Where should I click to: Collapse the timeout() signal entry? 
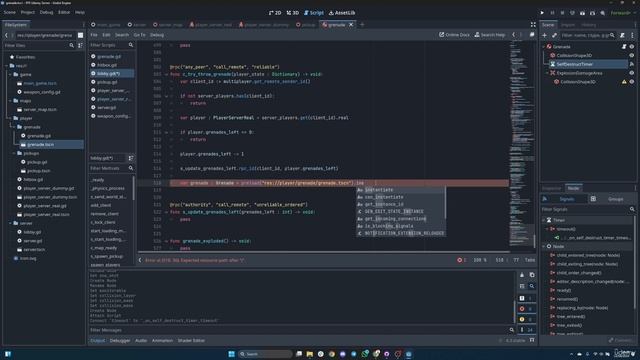click(547, 229)
